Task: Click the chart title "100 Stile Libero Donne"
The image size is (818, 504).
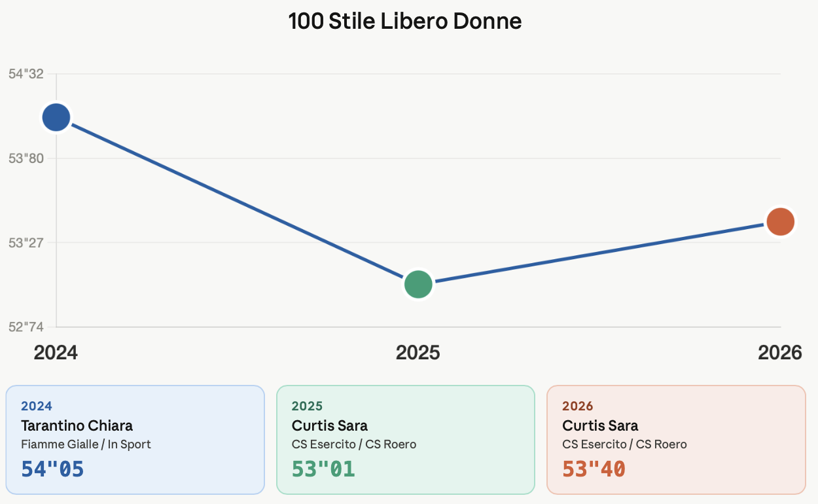Action: click(405, 22)
